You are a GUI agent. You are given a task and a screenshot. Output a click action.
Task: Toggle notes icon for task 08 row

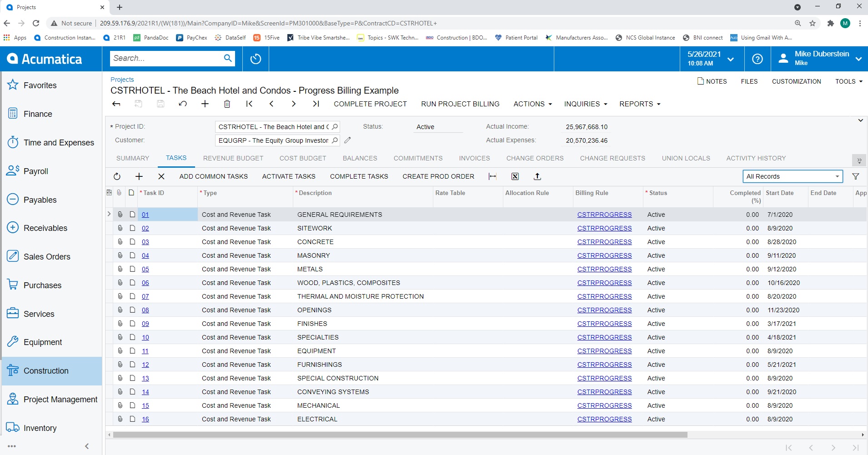coord(132,310)
